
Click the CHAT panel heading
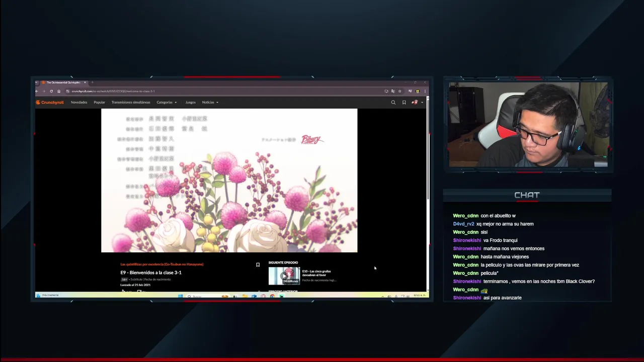(x=527, y=195)
